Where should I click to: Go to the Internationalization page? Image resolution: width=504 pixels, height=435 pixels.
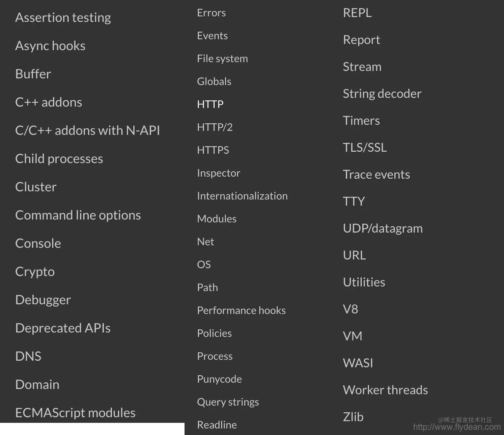(x=242, y=196)
